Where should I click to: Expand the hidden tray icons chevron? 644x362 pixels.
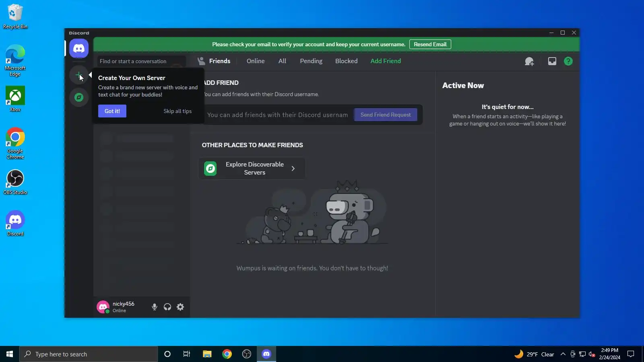click(563, 354)
